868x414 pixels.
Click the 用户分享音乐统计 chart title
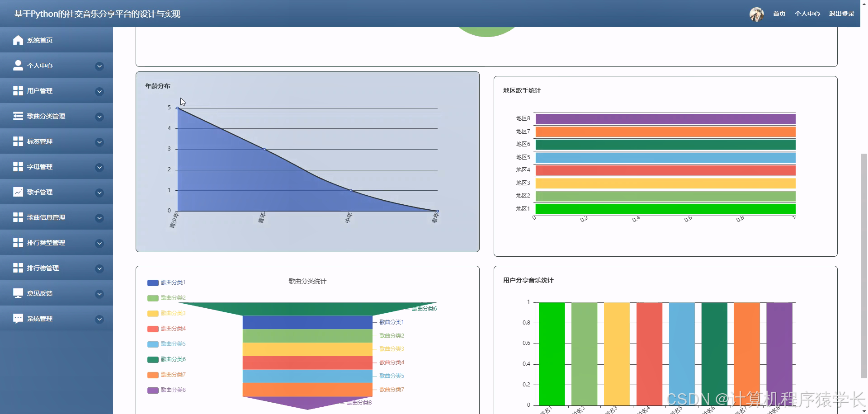pos(528,280)
